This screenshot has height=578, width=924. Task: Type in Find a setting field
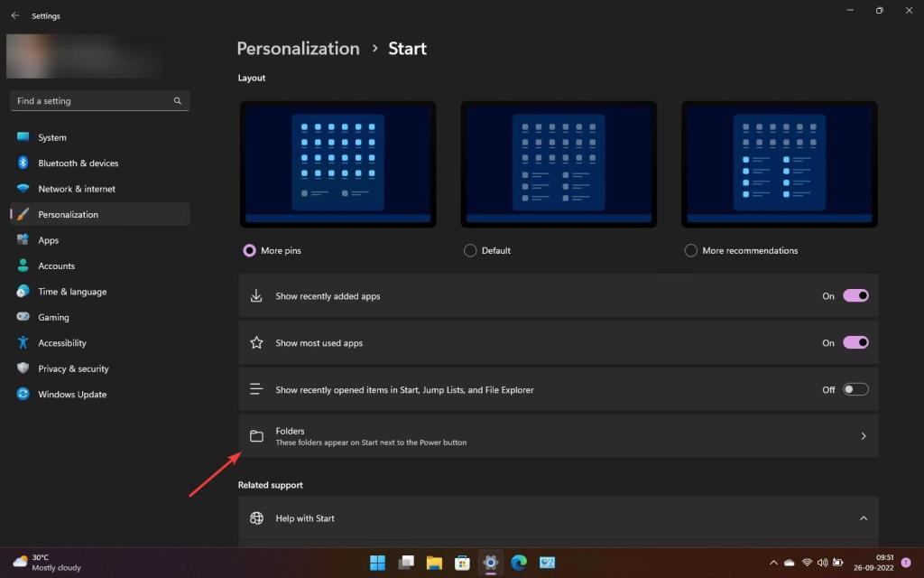coord(90,101)
